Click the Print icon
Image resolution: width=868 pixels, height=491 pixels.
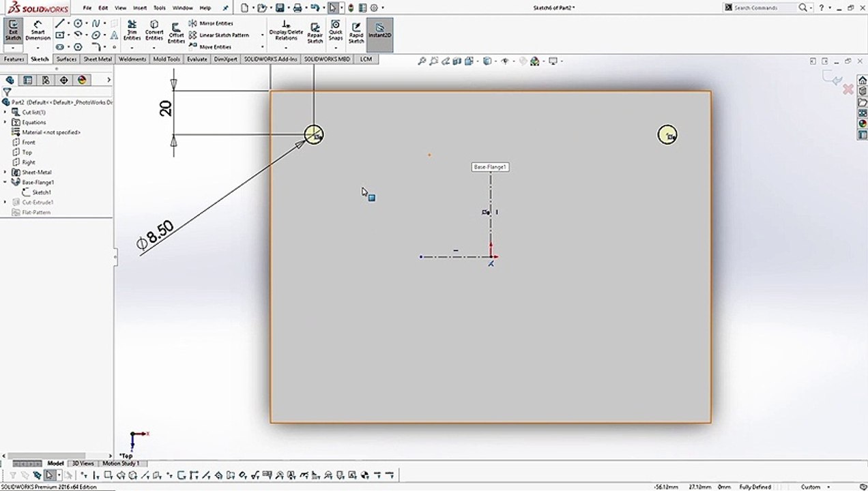(x=298, y=8)
